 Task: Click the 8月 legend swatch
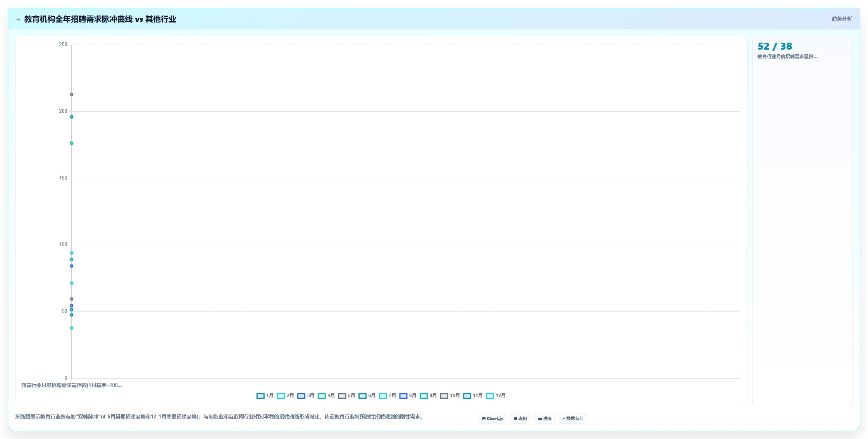pyautogui.click(x=403, y=396)
